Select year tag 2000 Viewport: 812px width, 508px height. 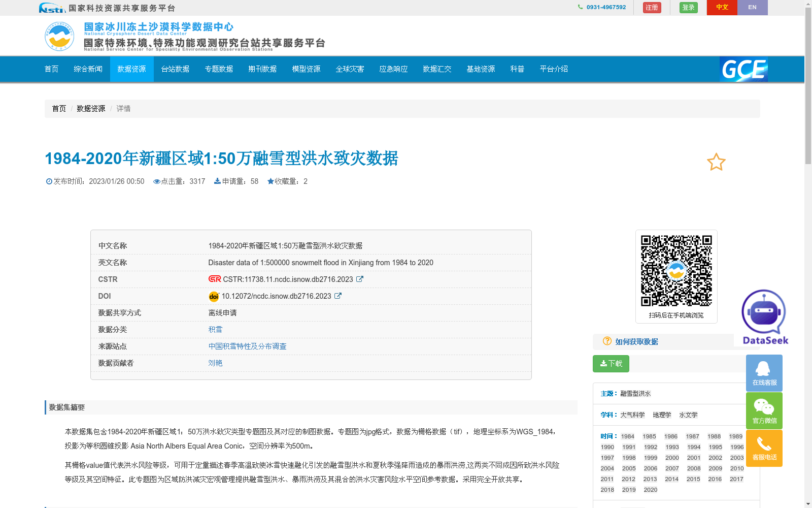point(672,458)
